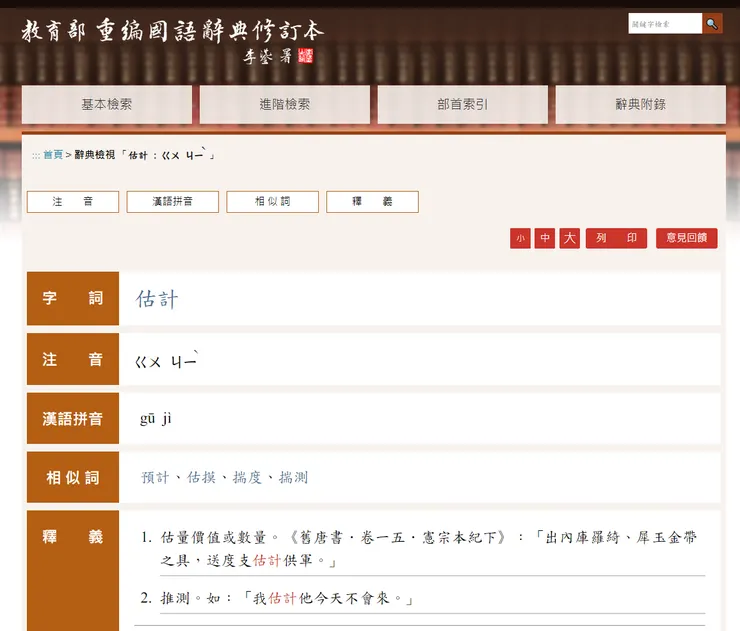Screen dimensions: 740x631
Task: Open the 意見回饋 feedback button
Action: 687,238
